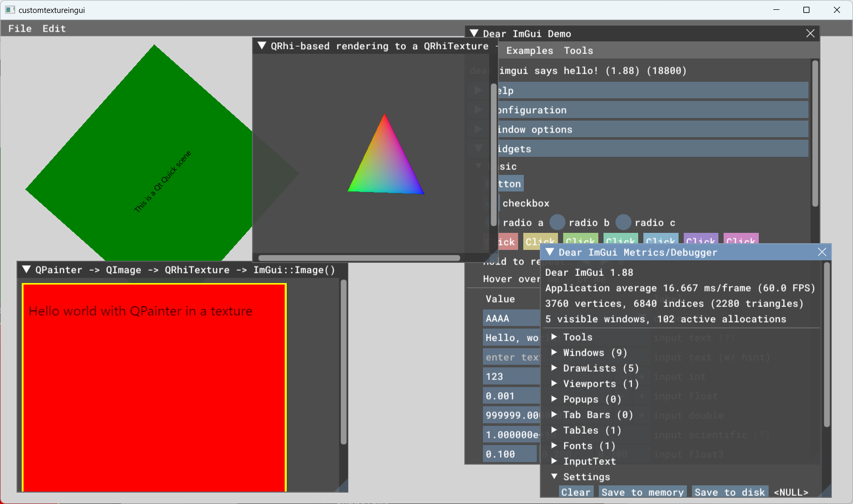853x504 pixels.
Task: Close the Dear ImGui Demo window
Action: tap(810, 33)
